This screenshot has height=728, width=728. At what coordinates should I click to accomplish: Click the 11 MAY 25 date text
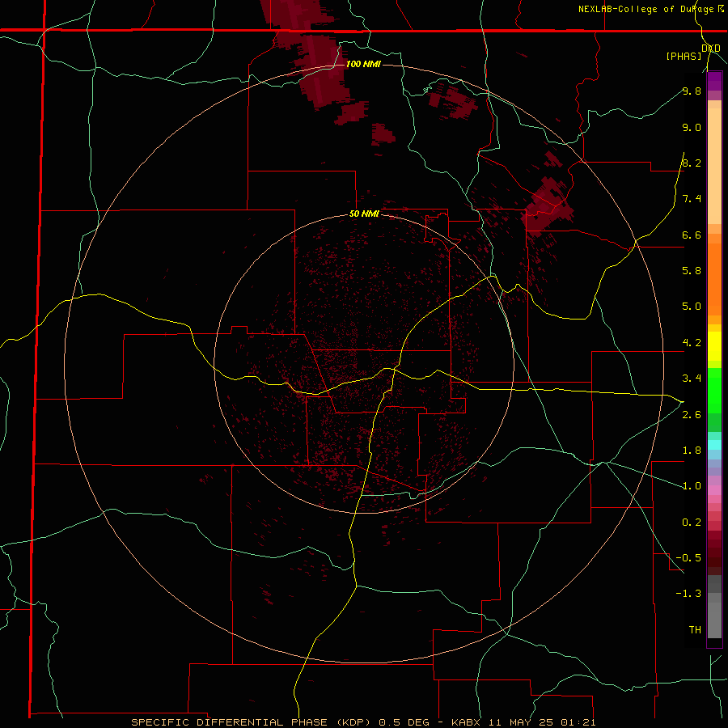[x=521, y=722]
